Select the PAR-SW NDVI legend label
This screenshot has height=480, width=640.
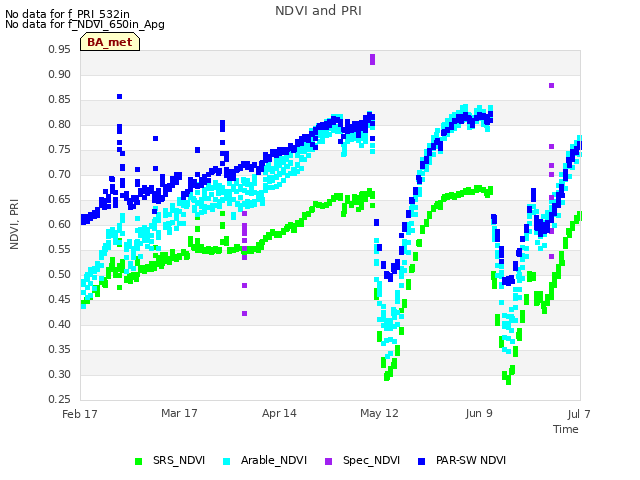471,460
